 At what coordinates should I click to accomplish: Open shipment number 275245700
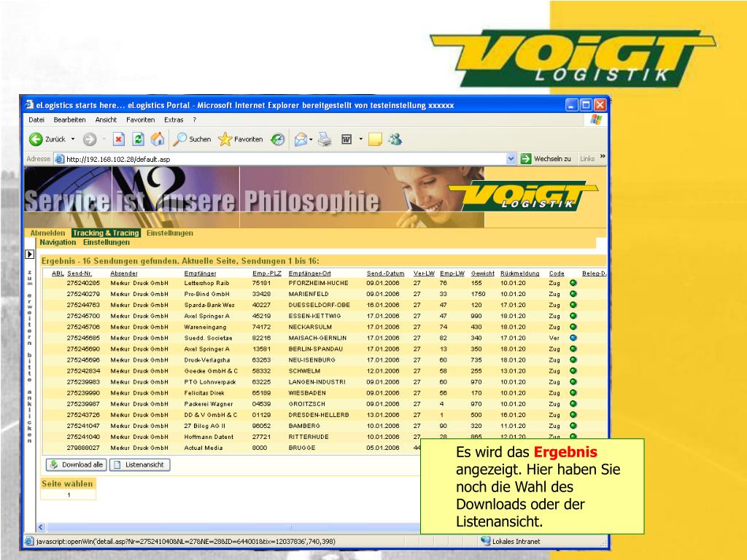coord(83,316)
